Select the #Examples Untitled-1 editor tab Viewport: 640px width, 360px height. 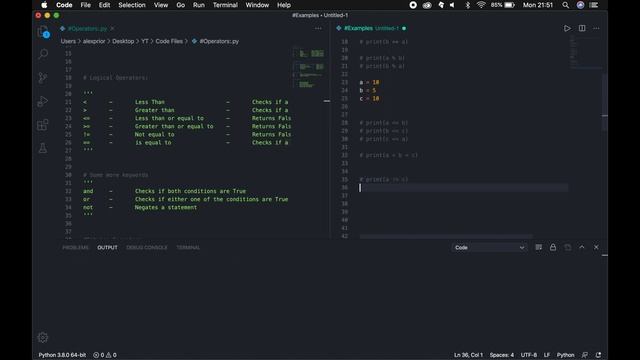(x=371, y=28)
